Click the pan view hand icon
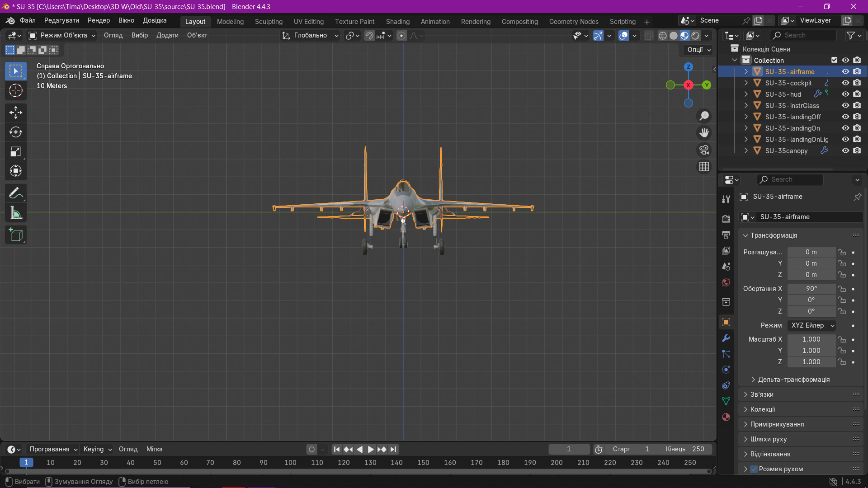868x488 pixels. 704,133
